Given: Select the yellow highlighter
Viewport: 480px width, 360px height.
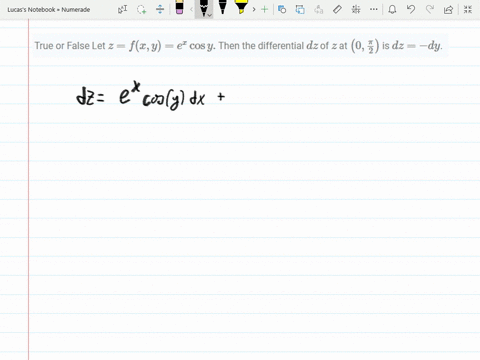Looking at the screenshot, I should [241, 8].
